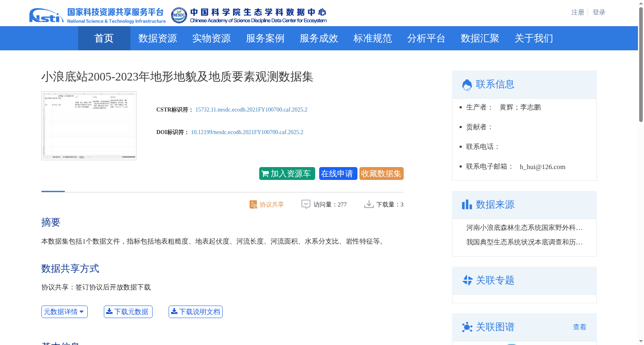Image resolution: width=644 pixels, height=345 pixels.
Task: Click the 数据共享方式 heading
Action: [70, 269]
